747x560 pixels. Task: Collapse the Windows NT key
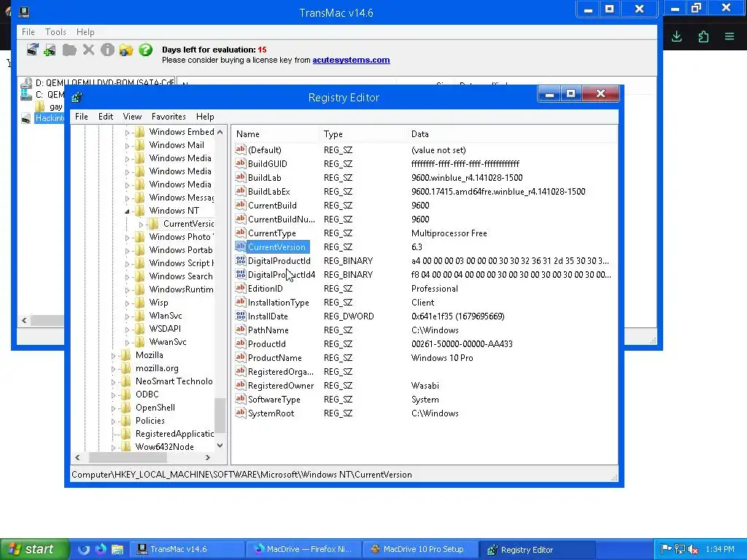127,211
